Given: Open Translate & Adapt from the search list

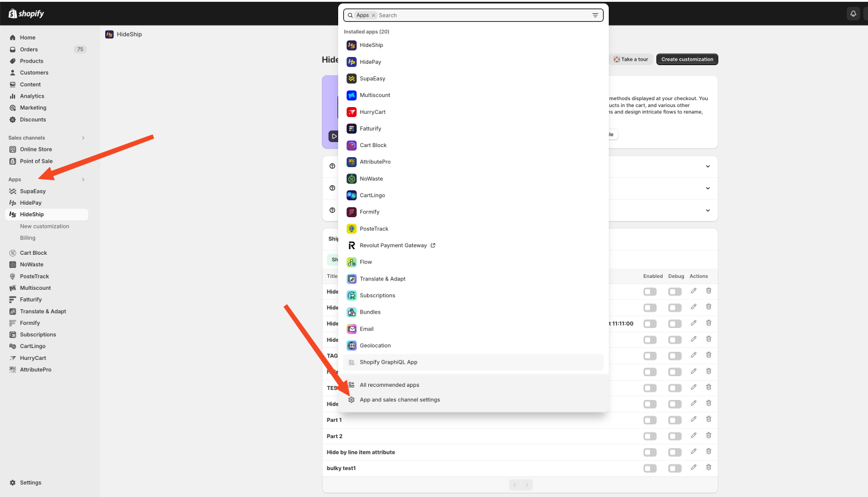Looking at the screenshot, I should [473, 279].
